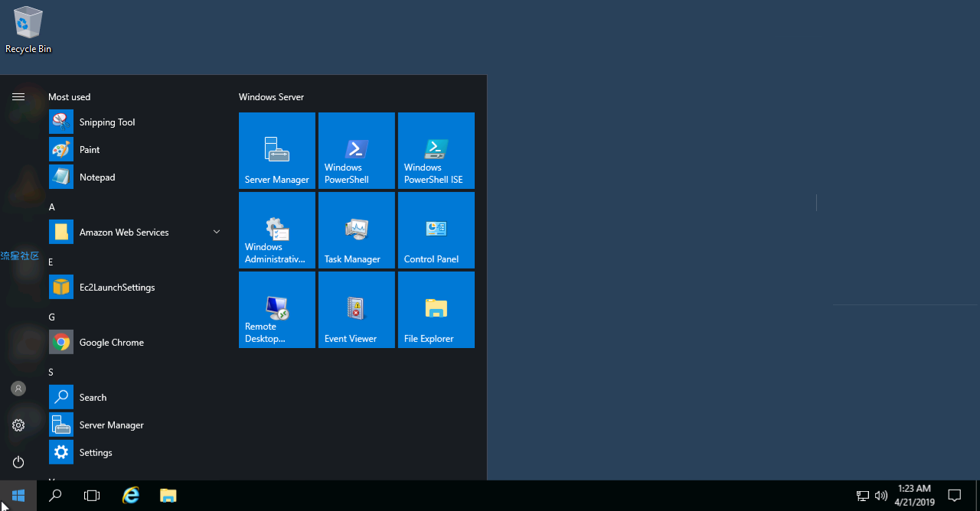Open the Action Center notifications icon
980x511 pixels.
(954, 496)
